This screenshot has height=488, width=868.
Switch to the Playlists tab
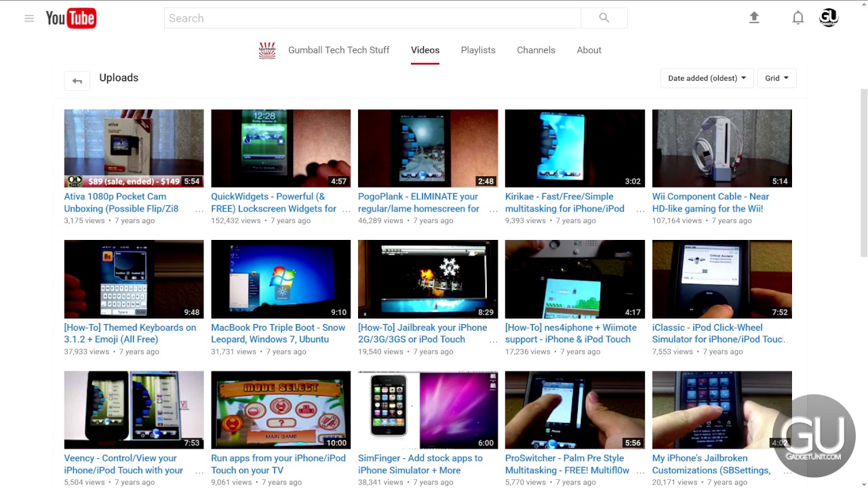click(x=478, y=50)
